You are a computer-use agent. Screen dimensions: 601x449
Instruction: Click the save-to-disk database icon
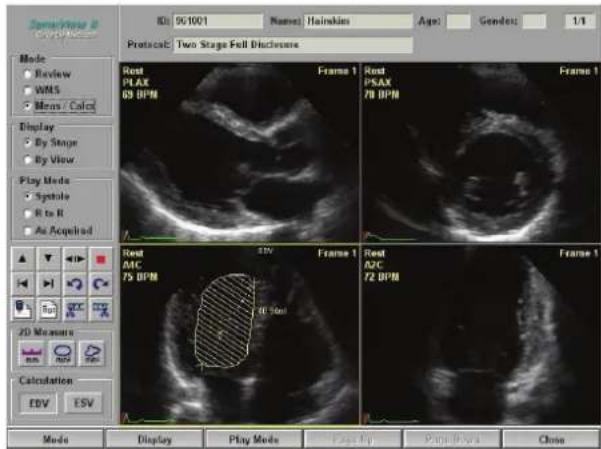click(x=23, y=309)
